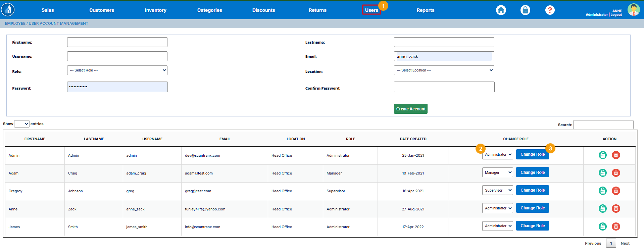Open the Reports menu item

[425, 10]
